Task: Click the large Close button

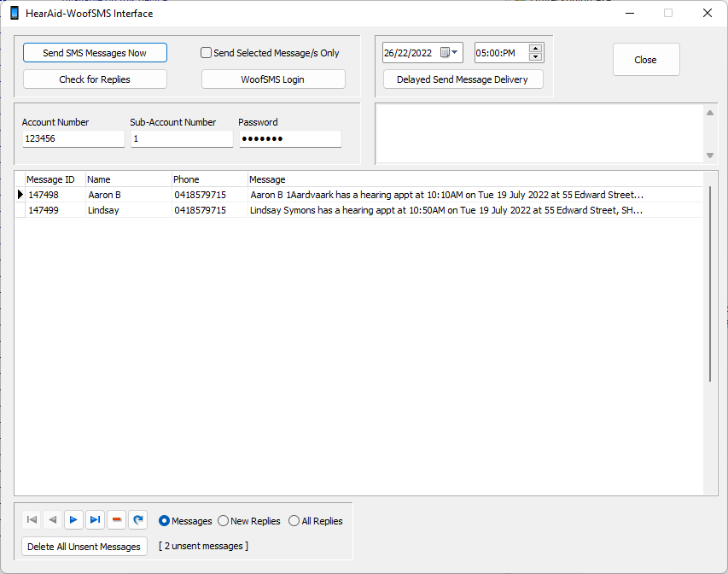Action: point(646,60)
